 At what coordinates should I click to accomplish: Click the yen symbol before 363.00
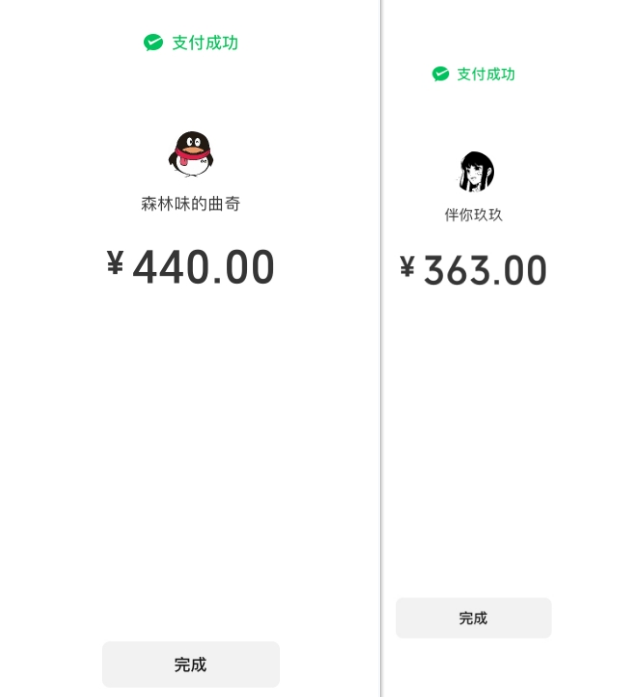[407, 267]
